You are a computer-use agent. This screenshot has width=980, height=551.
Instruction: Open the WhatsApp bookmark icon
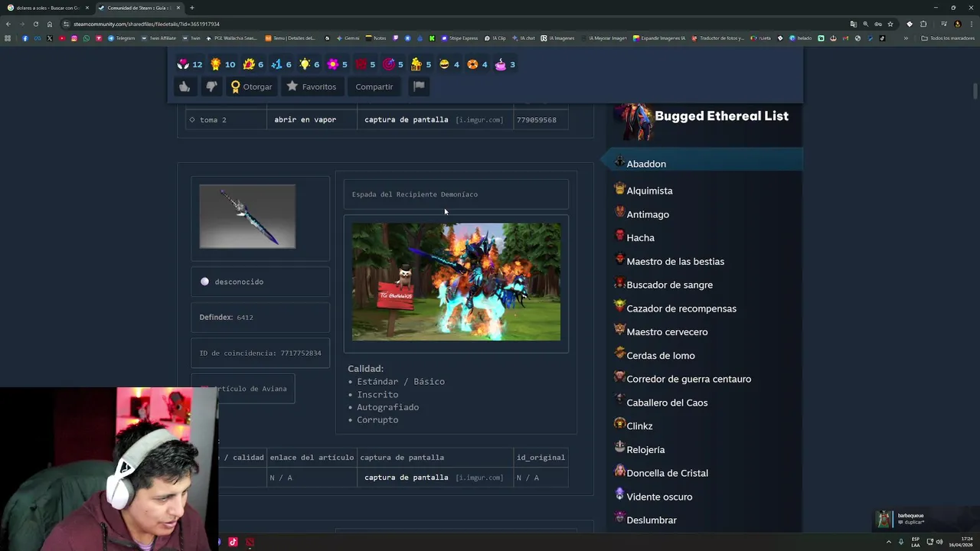86,38
